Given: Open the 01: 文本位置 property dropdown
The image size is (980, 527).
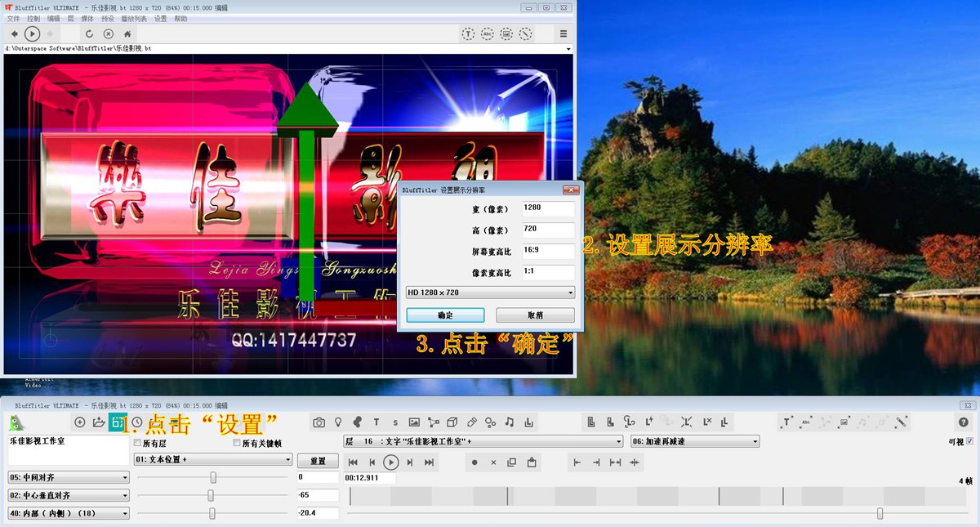Looking at the screenshot, I should pyautogui.click(x=214, y=460).
